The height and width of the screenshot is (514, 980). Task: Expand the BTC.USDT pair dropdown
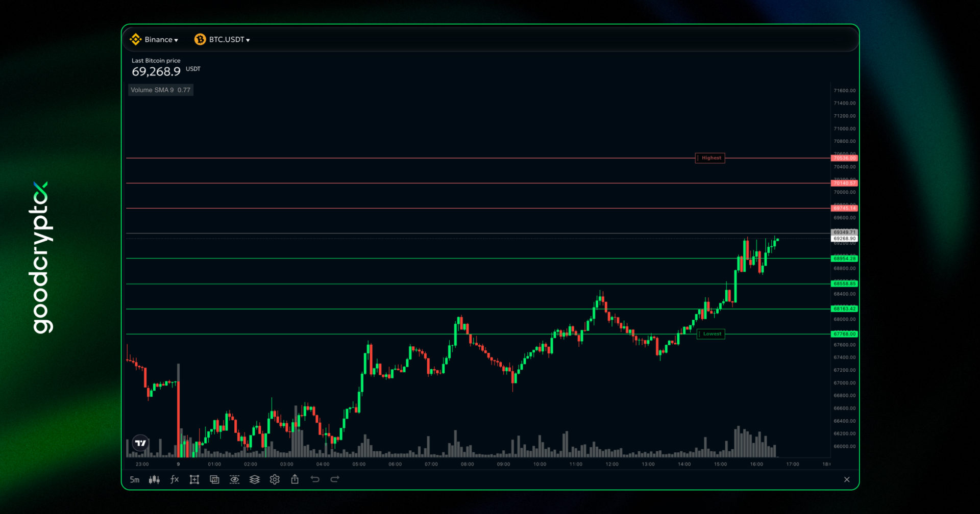[x=223, y=40]
